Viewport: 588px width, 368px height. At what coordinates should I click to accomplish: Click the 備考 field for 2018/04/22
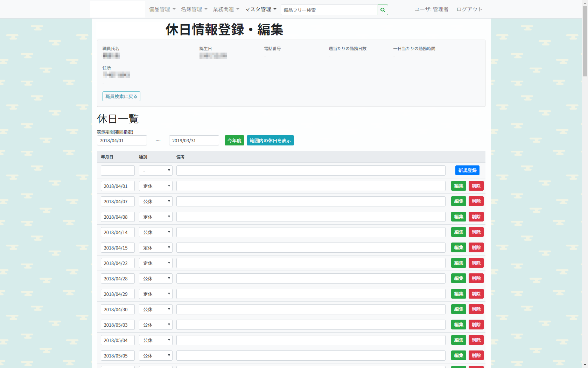tap(311, 263)
